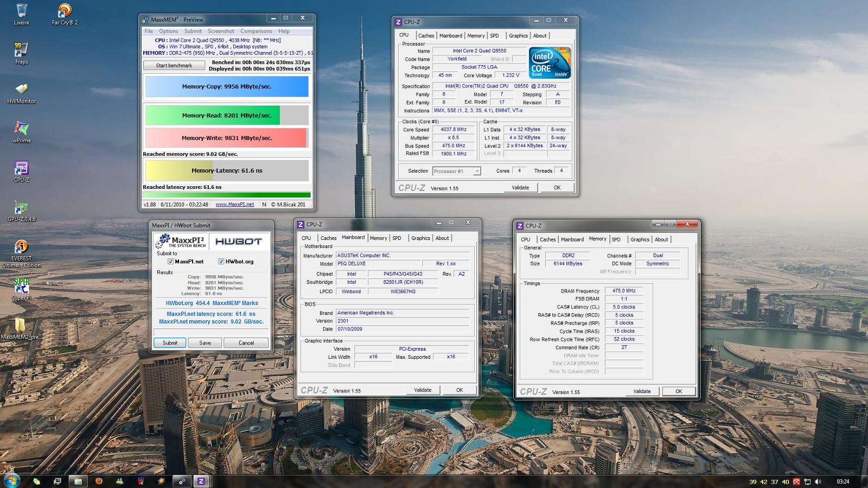Open the Fraps desktop icon
This screenshot has height=488, width=868.
[22, 54]
